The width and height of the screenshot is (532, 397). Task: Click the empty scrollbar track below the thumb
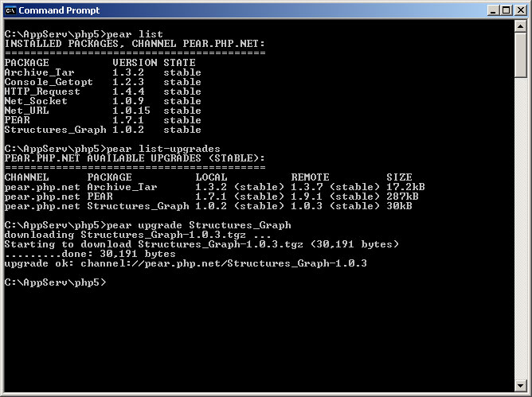(520, 229)
